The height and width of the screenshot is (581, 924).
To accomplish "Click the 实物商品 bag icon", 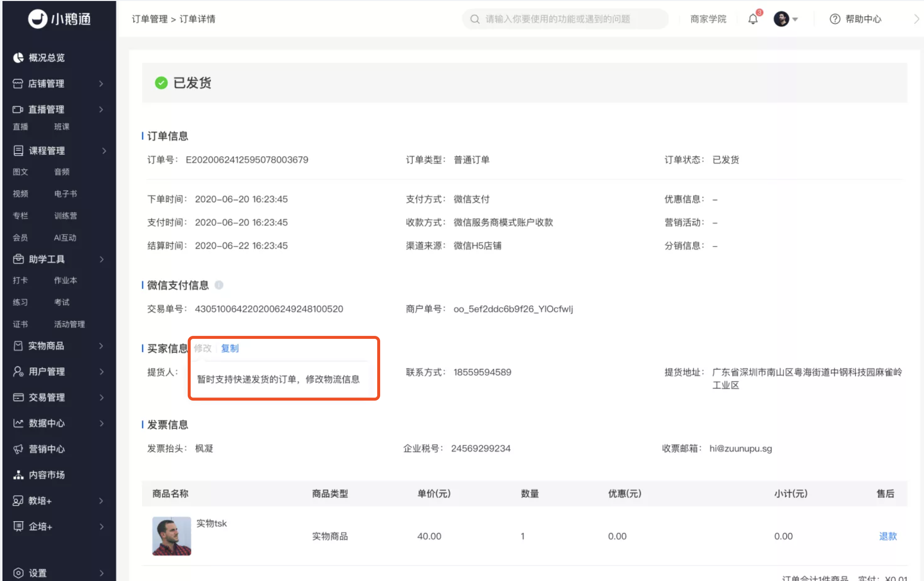I will click(x=18, y=346).
